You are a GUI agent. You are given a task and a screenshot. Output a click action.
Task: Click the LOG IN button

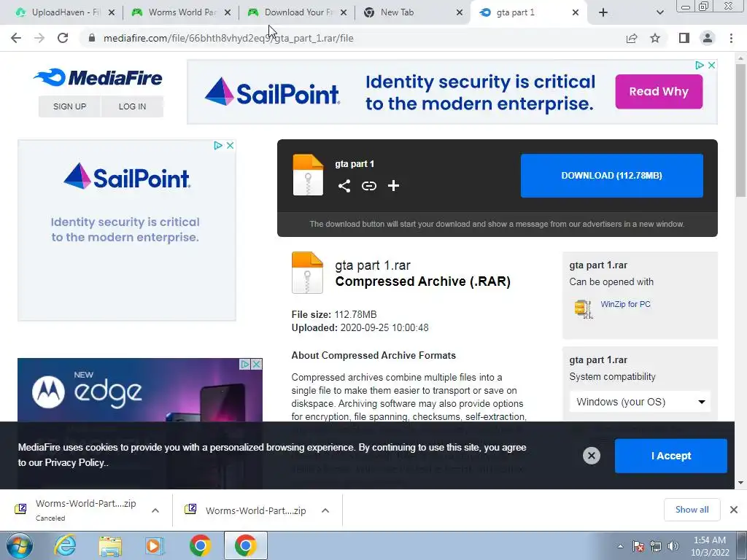[132, 106]
